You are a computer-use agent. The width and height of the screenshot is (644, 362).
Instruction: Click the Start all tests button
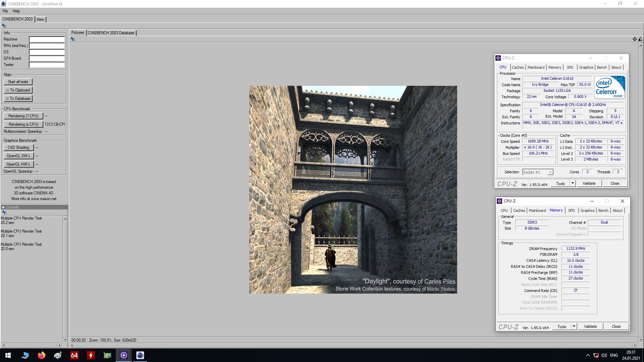[18, 82]
